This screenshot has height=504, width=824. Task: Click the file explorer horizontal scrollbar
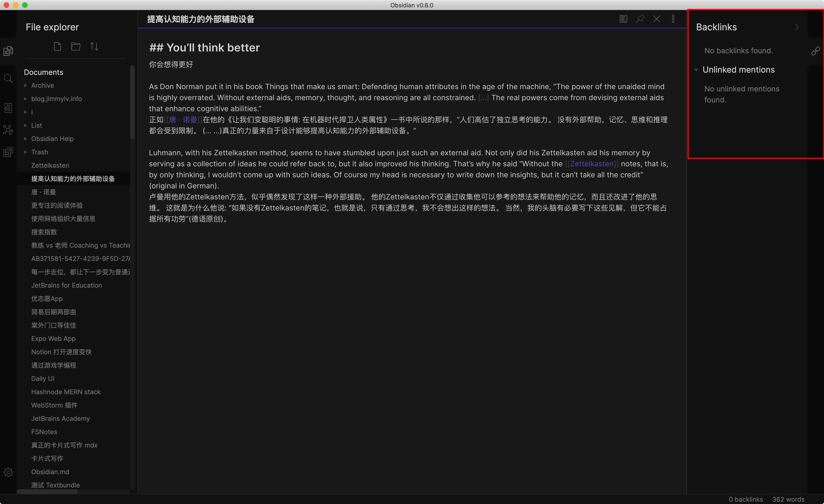47,491
